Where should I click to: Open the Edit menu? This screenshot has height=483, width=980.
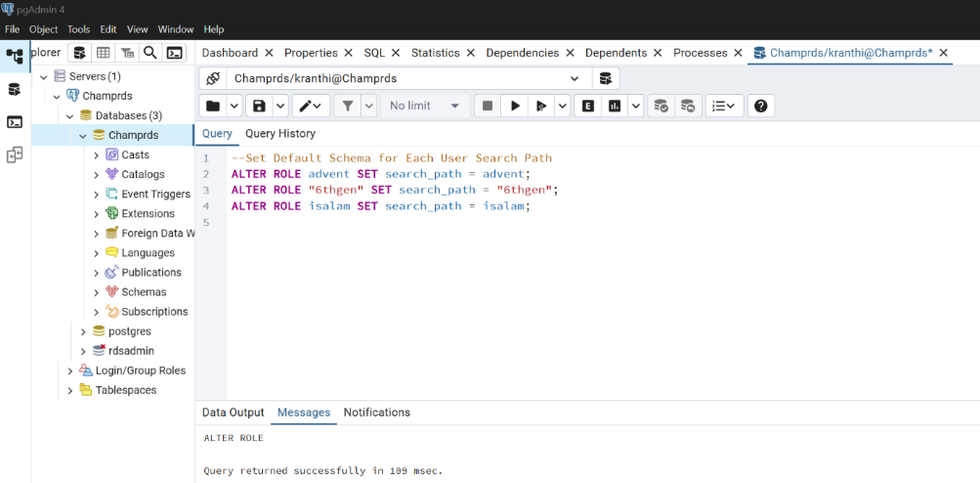click(x=108, y=29)
